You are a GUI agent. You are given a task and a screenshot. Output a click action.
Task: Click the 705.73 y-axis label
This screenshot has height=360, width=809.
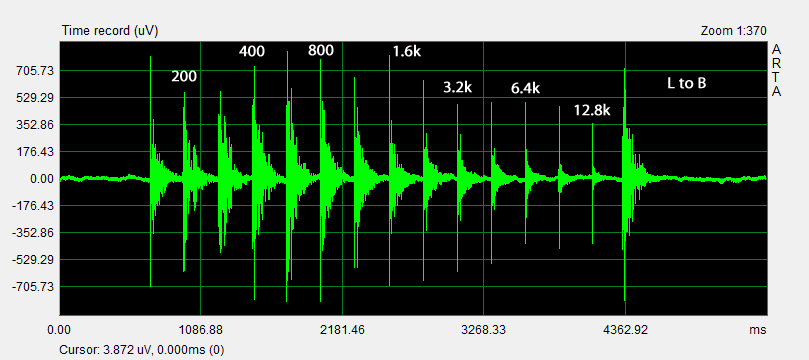point(36,71)
